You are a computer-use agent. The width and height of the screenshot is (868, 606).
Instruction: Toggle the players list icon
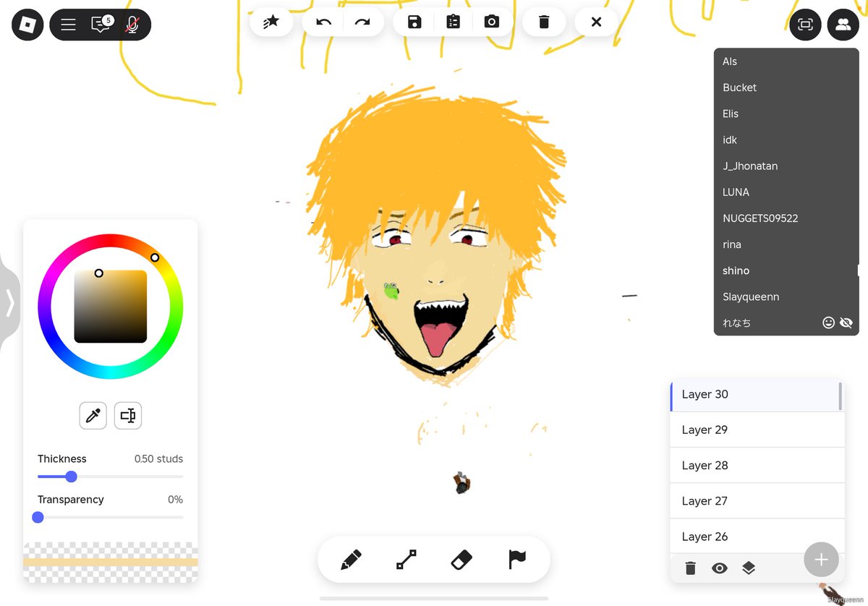pos(843,25)
